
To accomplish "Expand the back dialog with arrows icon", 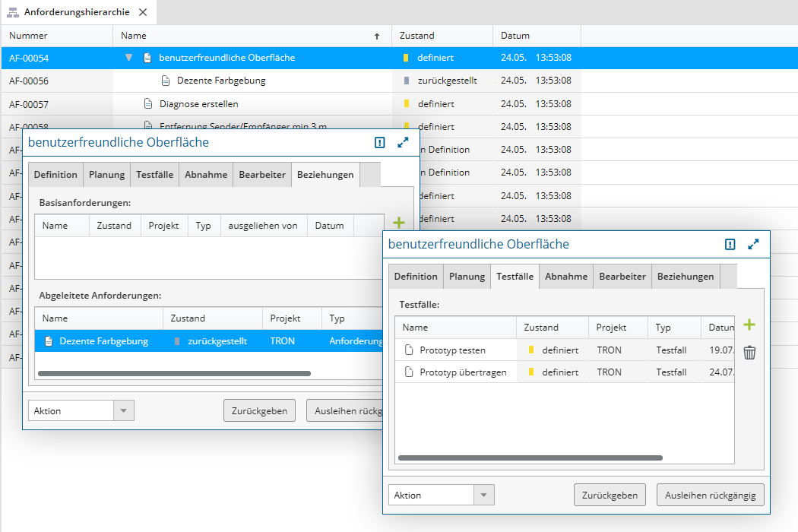I will pos(403,142).
